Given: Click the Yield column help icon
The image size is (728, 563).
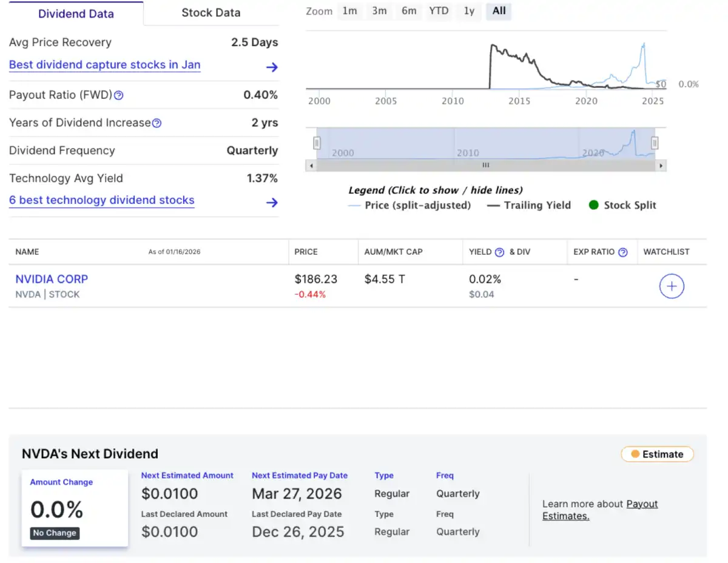Looking at the screenshot, I should pos(499,252).
